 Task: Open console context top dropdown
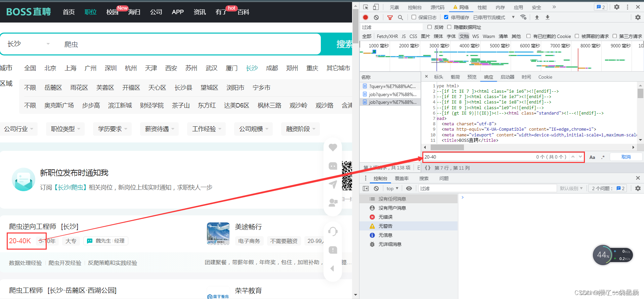392,188
